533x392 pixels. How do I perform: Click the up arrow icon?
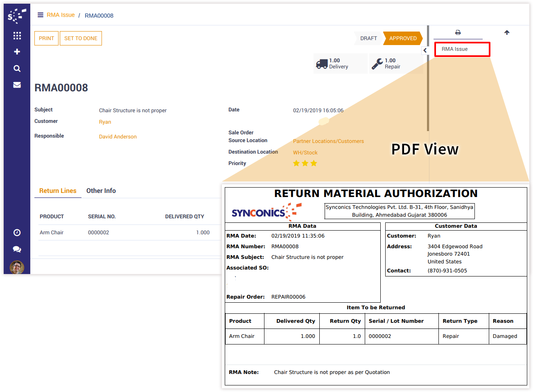tap(507, 32)
